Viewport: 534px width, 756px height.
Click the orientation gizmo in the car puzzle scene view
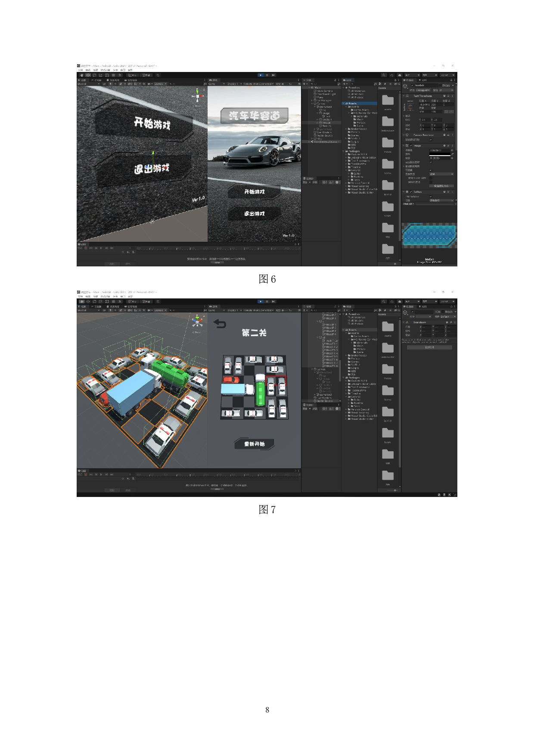(197, 322)
